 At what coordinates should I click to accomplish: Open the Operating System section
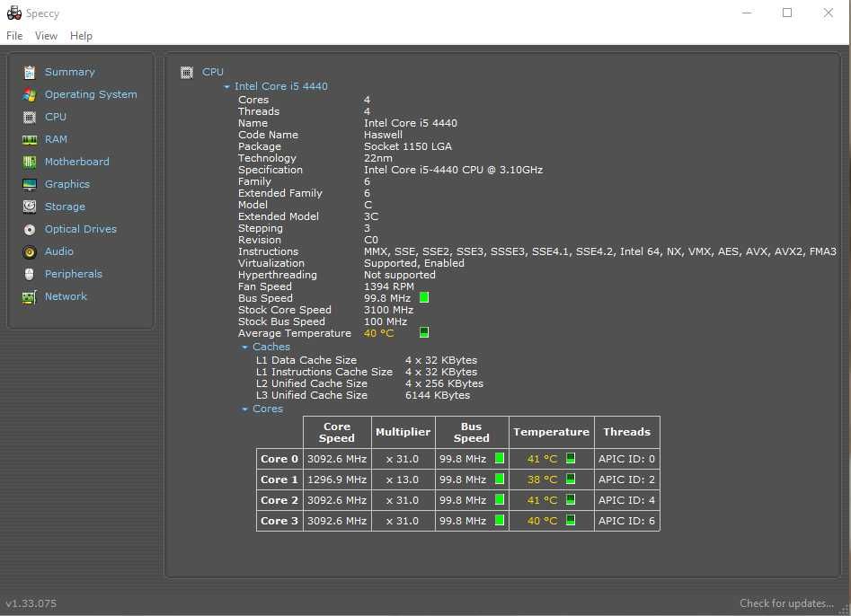91,94
